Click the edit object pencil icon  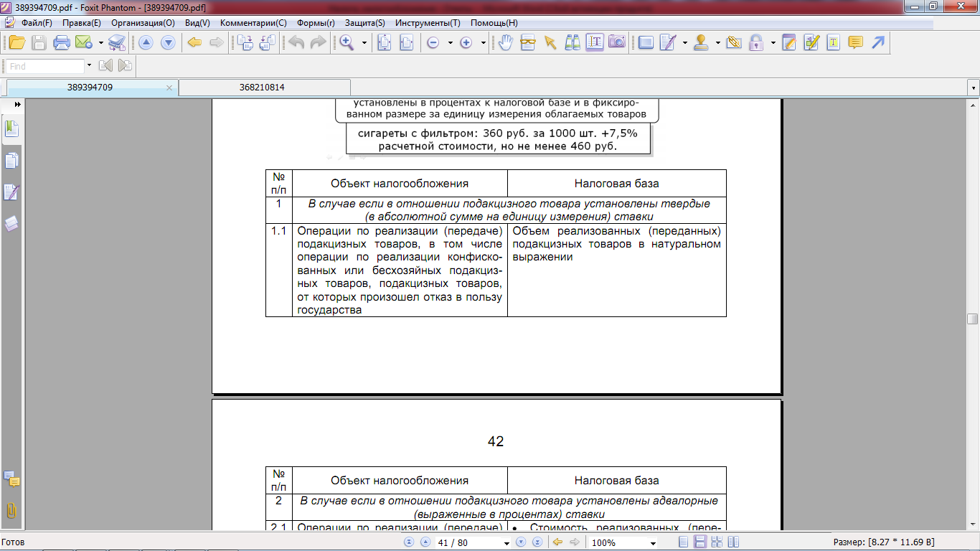click(x=811, y=42)
